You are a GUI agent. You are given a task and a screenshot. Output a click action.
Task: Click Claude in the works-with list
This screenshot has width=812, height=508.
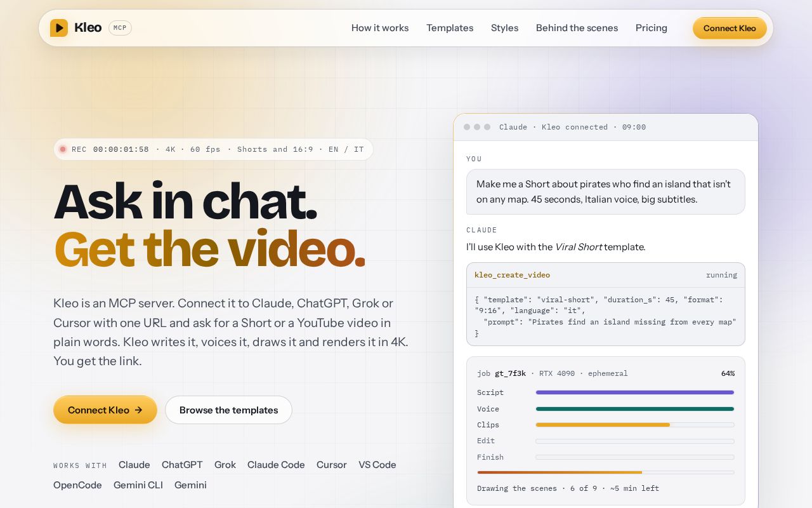pyautogui.click(x=134, y=465)
